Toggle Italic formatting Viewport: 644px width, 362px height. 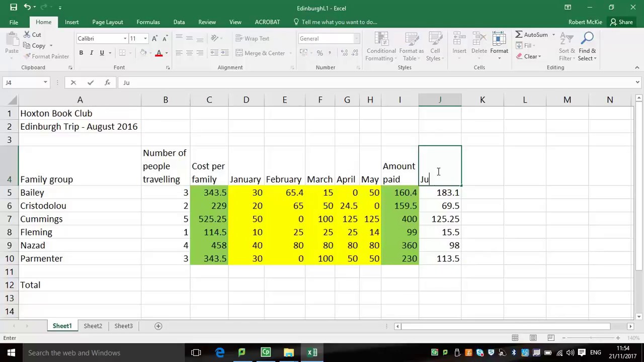[92, 53]
